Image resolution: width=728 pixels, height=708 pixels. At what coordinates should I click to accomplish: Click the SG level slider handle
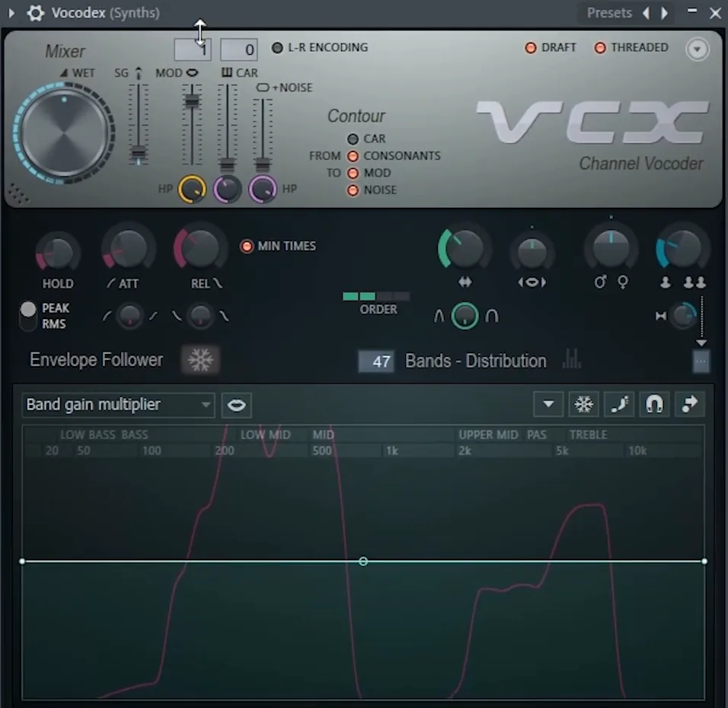(x=139, y=153)
